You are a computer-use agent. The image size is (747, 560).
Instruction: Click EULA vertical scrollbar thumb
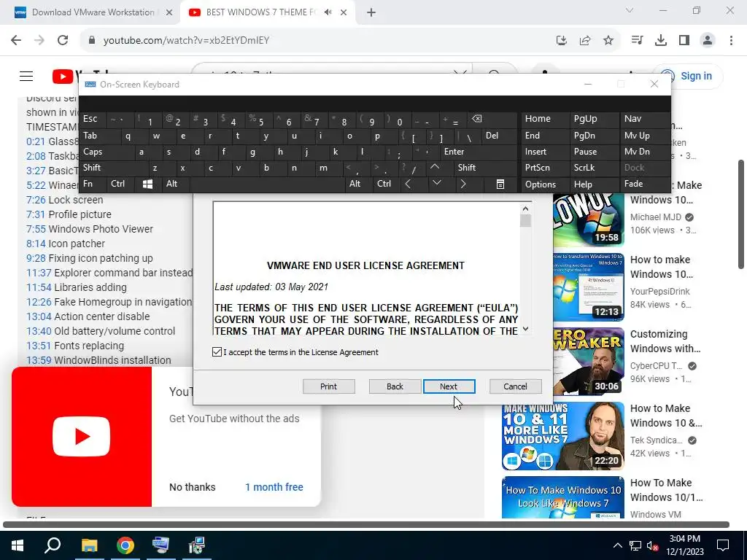tap(525, 221)
